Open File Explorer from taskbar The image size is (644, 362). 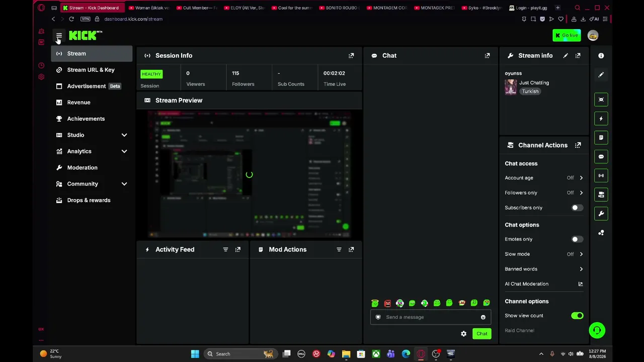pos(346,354)
